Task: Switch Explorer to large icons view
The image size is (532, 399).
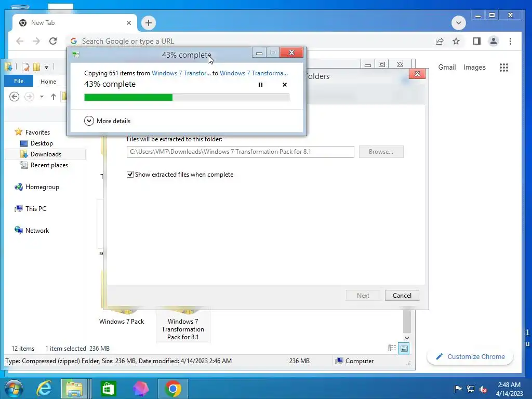Action: click(404, 348)
